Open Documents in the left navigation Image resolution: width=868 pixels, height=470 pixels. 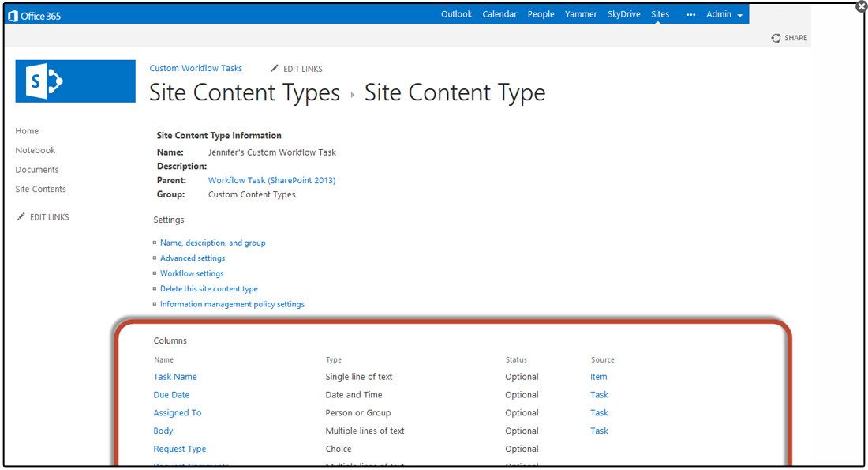coord(37,170)
